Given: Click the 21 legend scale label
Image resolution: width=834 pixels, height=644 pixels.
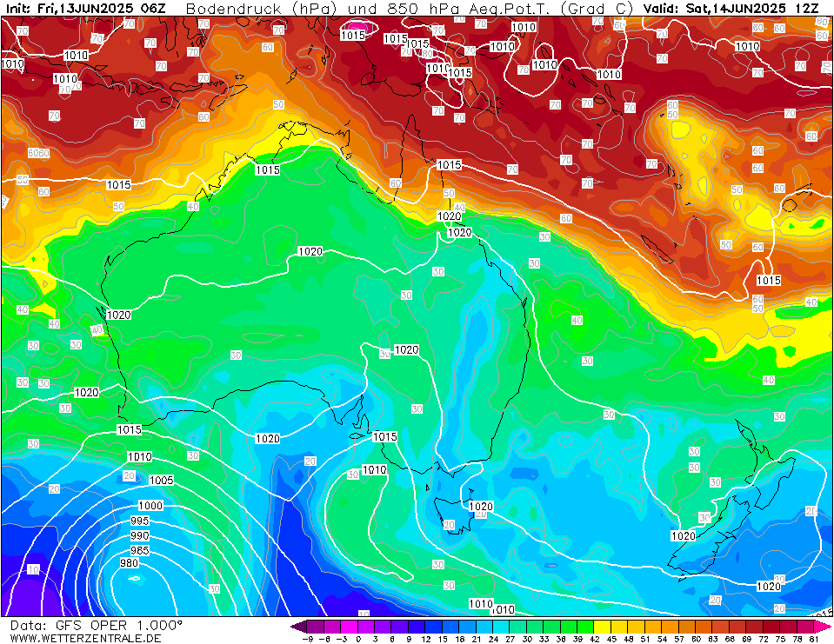Looking at the screenshot, I should tap(477, 639).
